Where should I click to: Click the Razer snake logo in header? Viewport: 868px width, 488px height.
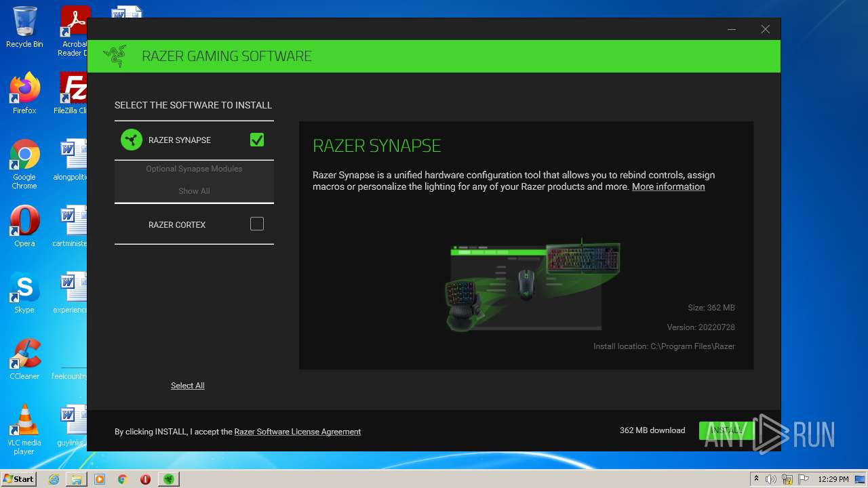tap(115, 56)
